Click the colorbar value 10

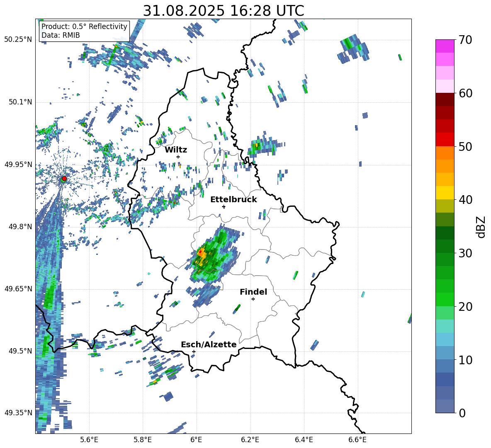coord(466,360)
